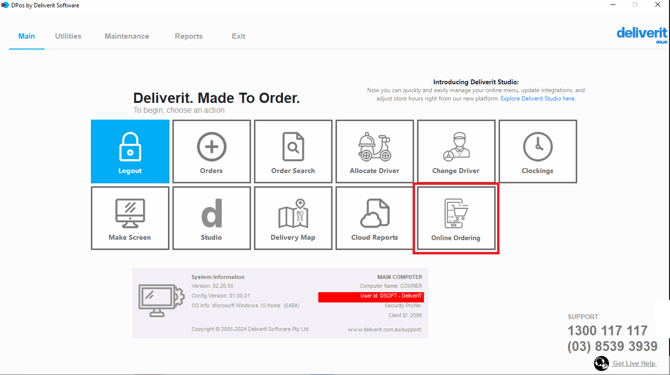Close the DPos window
The width and height of the screenshot is (670, 375).
[658, 5]
